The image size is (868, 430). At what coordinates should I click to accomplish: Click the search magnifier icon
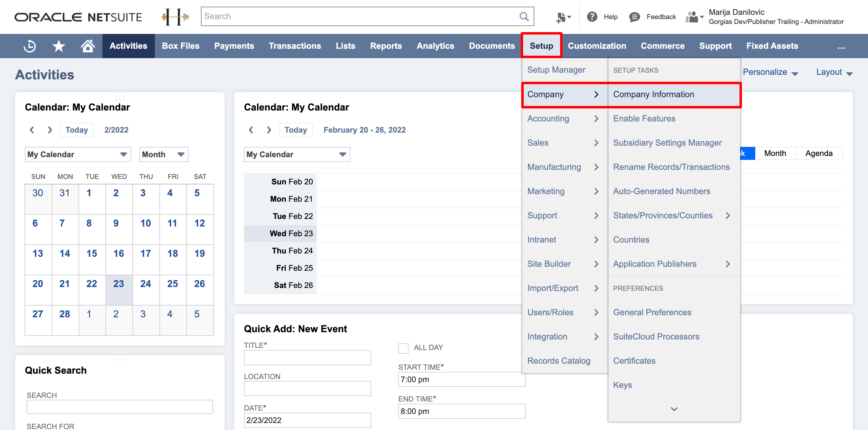click(x=524, y=16)
